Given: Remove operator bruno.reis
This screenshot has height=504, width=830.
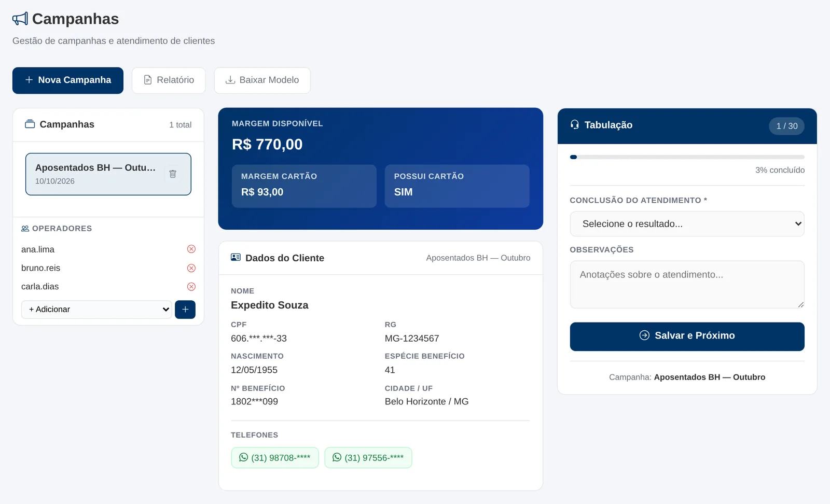Looking at the screenshot, I should pos(191,268).
